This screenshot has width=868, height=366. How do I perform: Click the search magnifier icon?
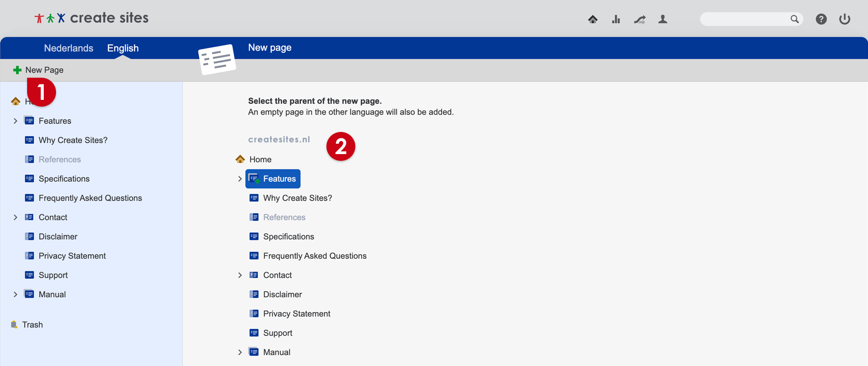tap(794, 19)
